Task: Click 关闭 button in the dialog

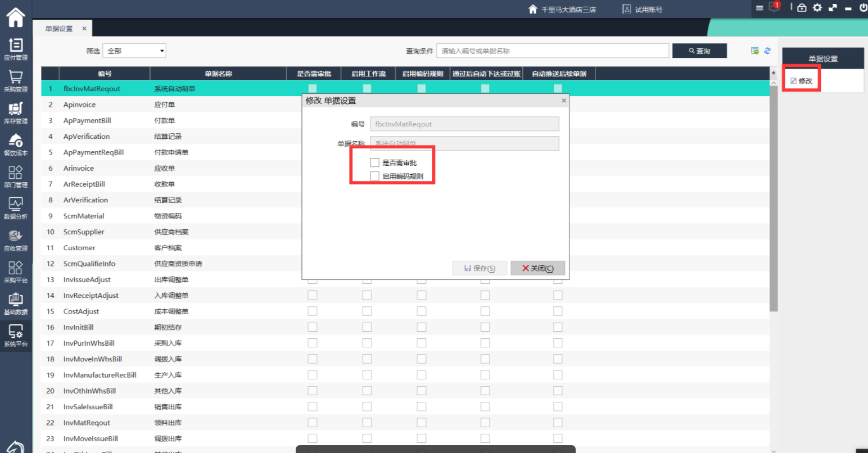Action: (x=537, y=268)
